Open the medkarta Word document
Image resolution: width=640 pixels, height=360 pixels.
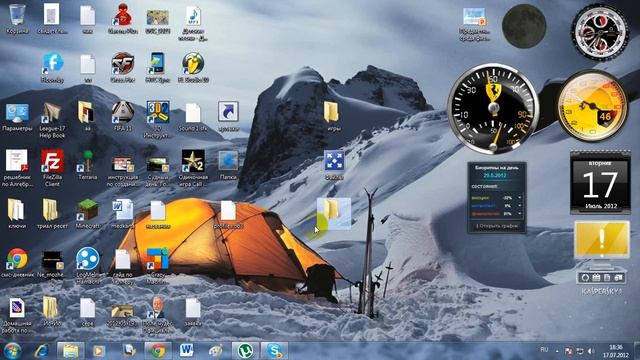click(122, 213)
